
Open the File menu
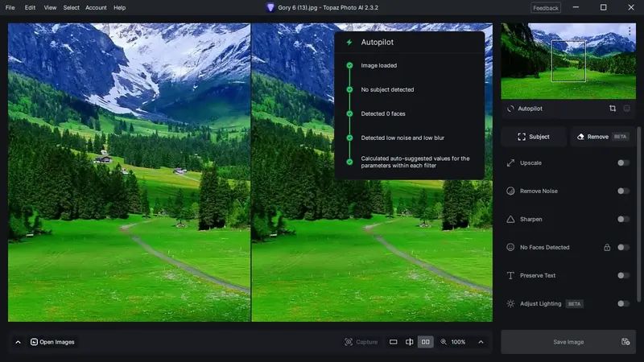click(x=10, y=7)
